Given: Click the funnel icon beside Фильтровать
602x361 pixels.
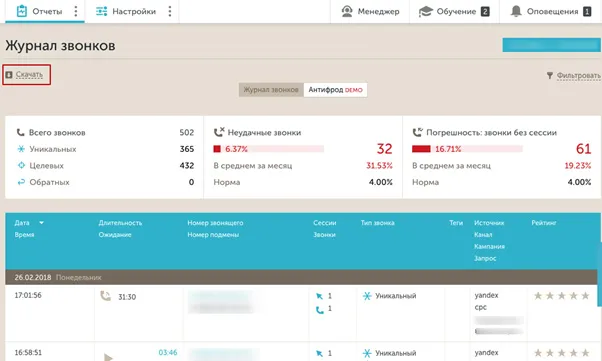Looking at the screenshot, I should pos(550,75).
